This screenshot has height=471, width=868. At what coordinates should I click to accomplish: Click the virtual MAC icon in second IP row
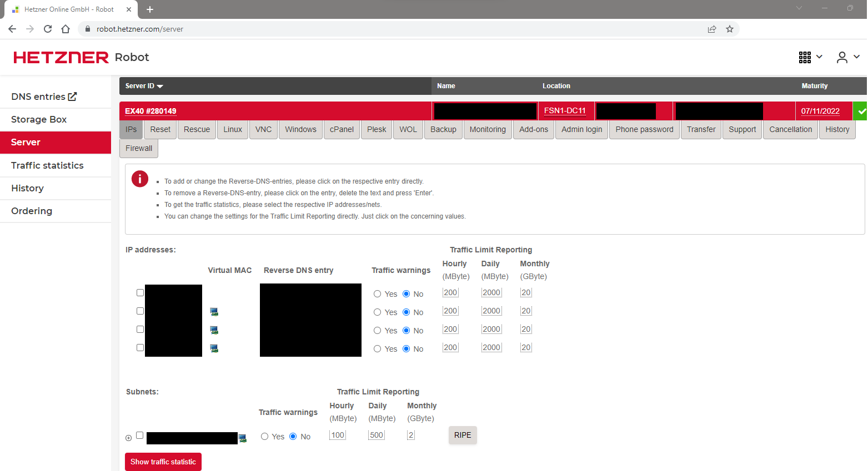click(x=214, y=312)
